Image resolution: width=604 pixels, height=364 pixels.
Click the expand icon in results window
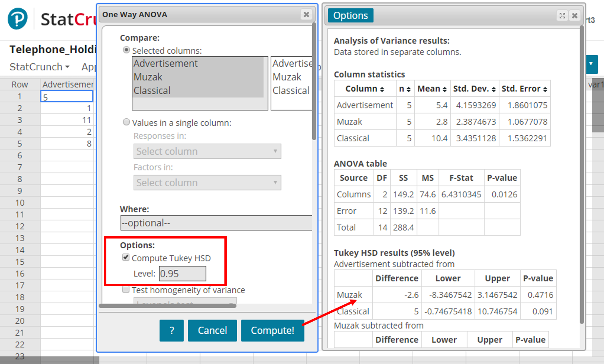(x=562, y=15)
